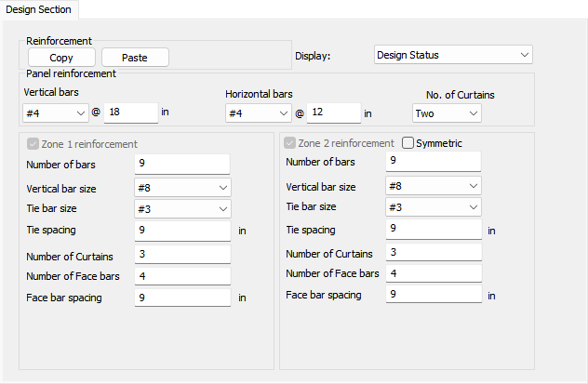Enable the Symmetric checkbox
Viewport: 588px width, 384px height.
click(x=408, y=143)
